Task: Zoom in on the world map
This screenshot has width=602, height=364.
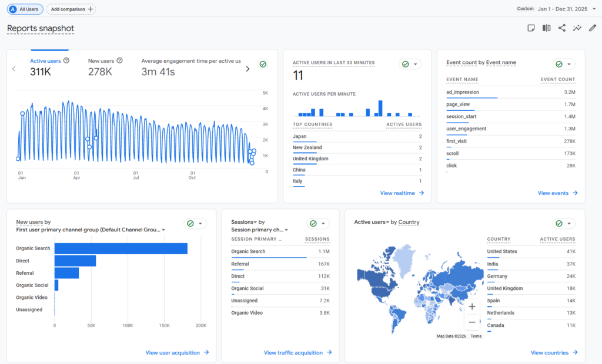Action: [x=471, y=306]
